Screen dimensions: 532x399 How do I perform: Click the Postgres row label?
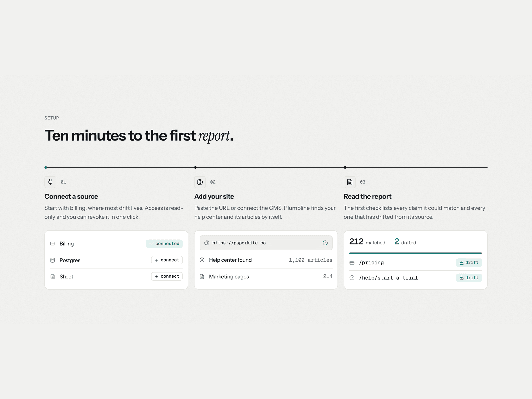point(70,260)
